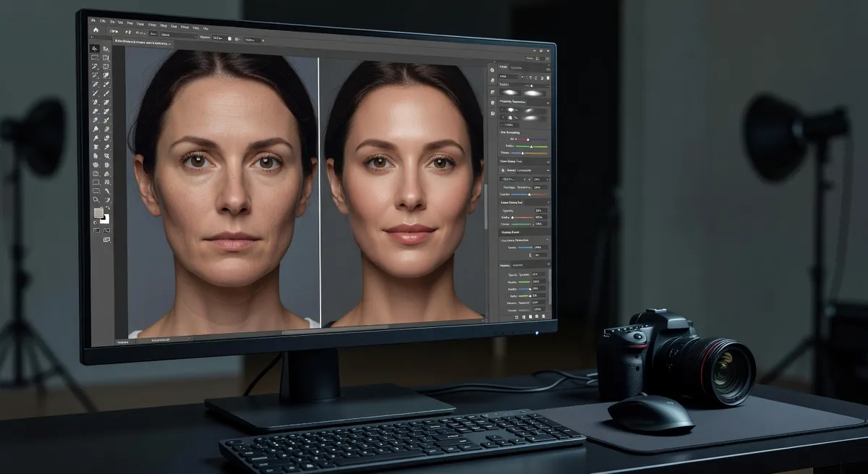
Task: Open the foreground color swatch in the toolbar
Action: coord(98,213)
